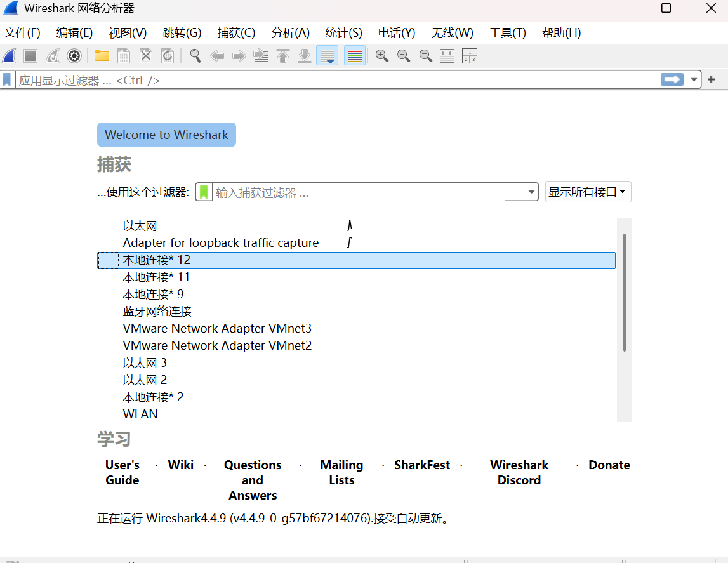Image resolution: width=728 pixels, height=563 pixels.
Task: Open the 帮助(H) menu
Action: pyautogui.click(x=561, y=33)
